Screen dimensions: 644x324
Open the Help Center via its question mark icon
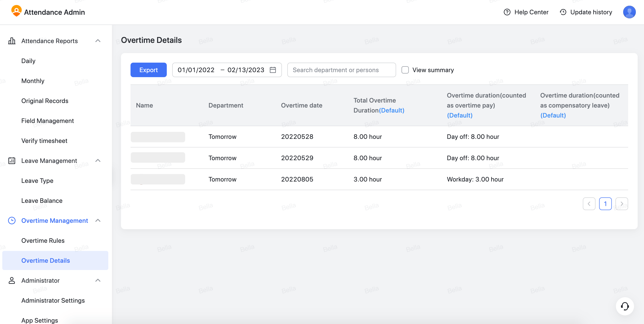tap(507, 12)
